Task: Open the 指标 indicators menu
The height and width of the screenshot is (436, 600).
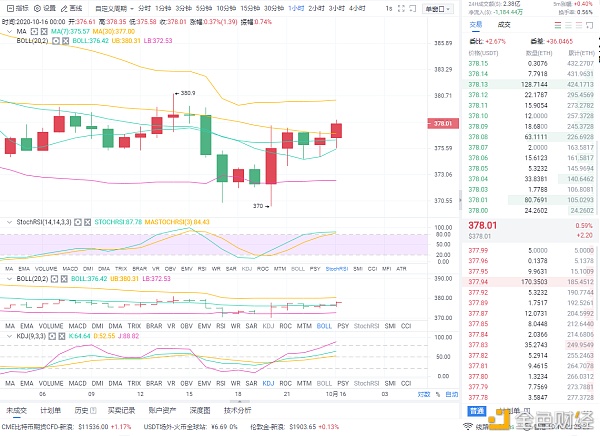Action: (18, 8)
